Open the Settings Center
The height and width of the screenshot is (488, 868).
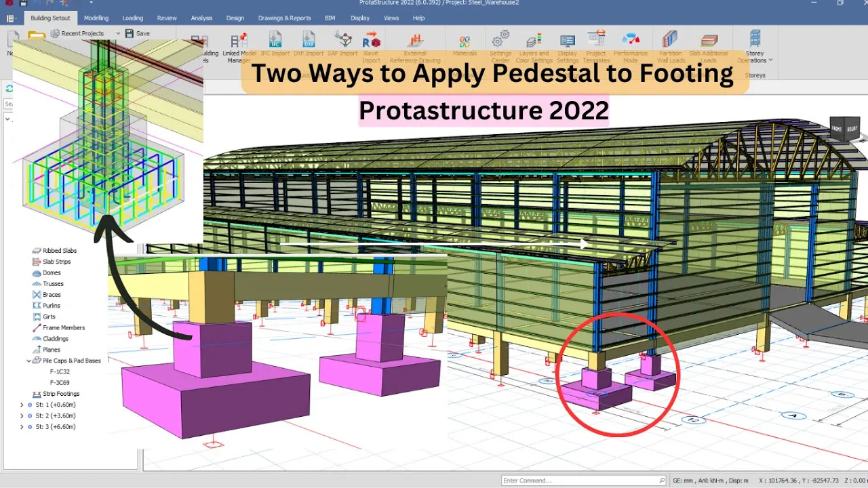500,47
